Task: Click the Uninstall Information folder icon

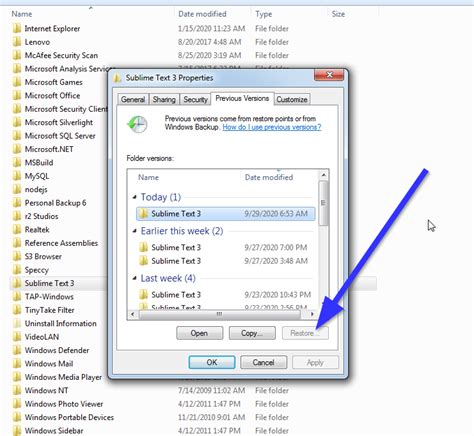Action: (x=17, y=323)
